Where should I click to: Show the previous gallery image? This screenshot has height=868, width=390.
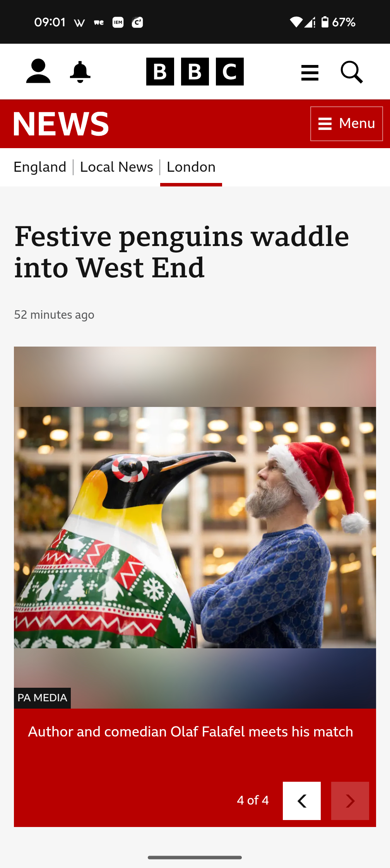(x=302, y=801)
